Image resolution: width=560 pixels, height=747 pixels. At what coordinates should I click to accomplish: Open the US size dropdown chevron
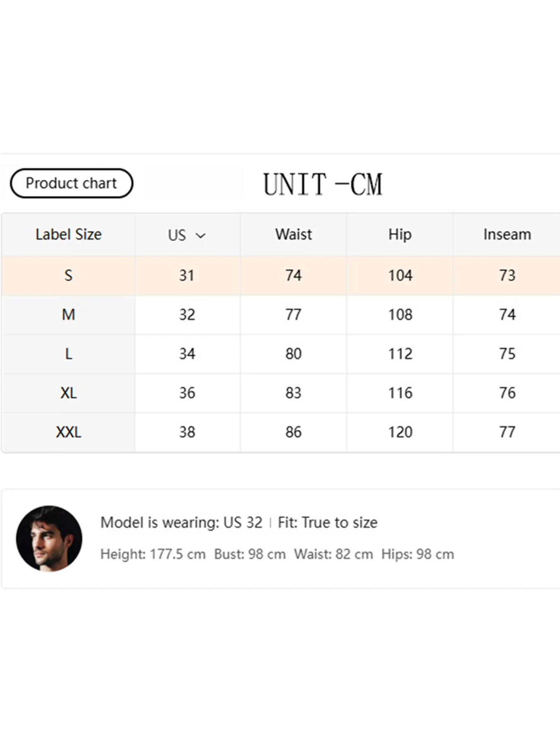point(200,236)
